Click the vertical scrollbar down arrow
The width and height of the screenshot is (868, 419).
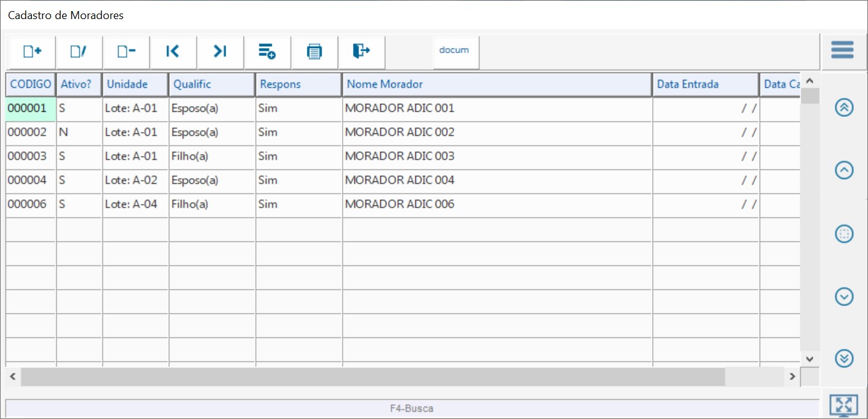pyautogui.click(x=809, y=358)
